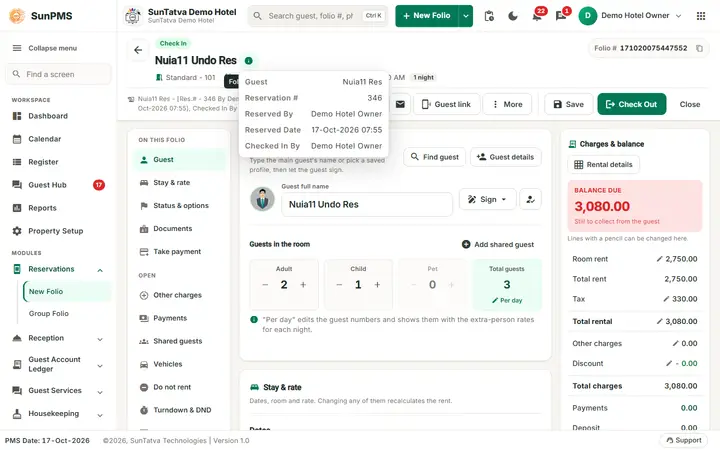Image resolution: width=720 pixels, height=450 pixels.
Task: Go to Status & options section
Action: (x=180, y=206)
